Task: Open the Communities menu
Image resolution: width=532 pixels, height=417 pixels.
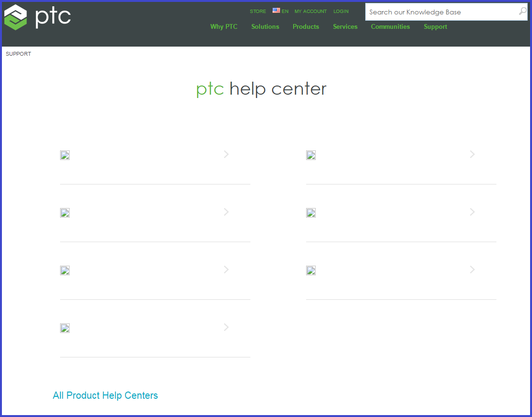Action: pos(391,26)
